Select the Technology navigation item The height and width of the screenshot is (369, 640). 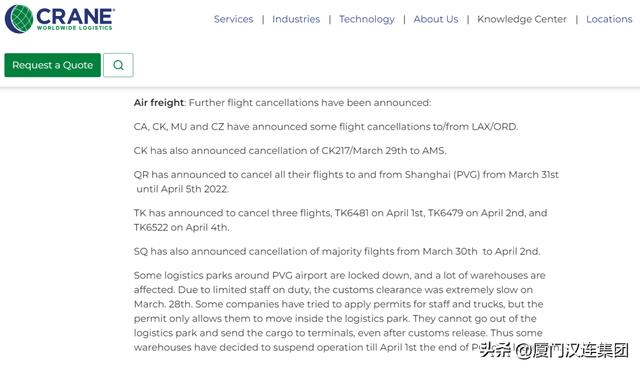[x=367, y=19]
